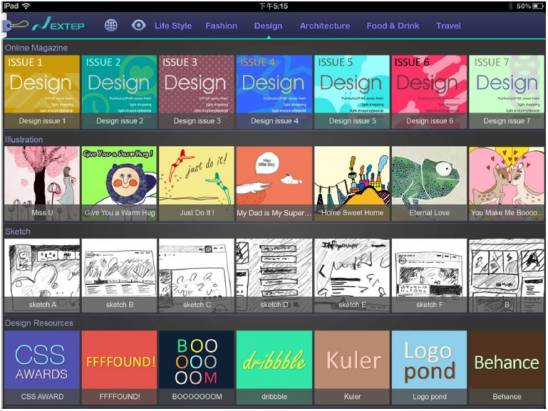Viewport: 548px width, 411px height.
Task: Open the Behance resource tile
Action: (507, 367)
